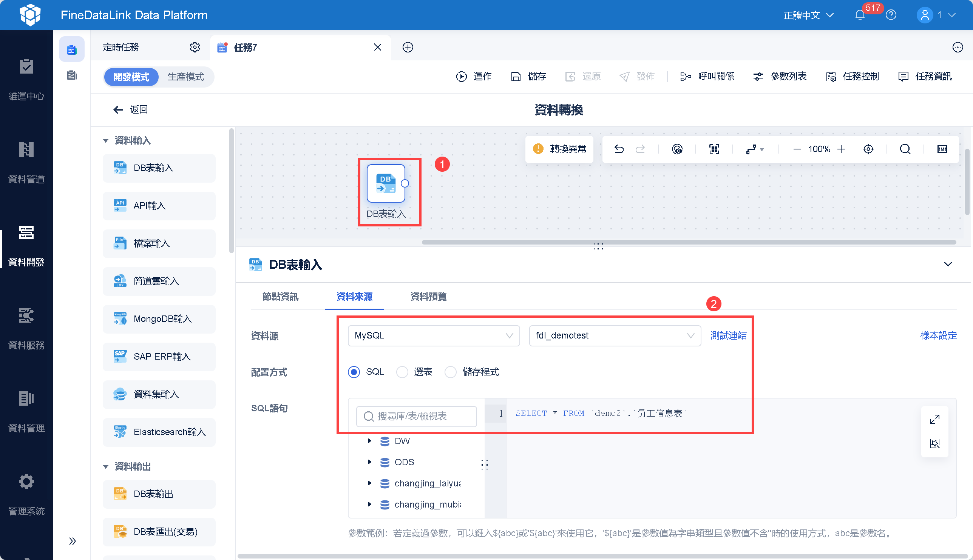Select the 儲存程式 radio option

[x=450, y=372]
